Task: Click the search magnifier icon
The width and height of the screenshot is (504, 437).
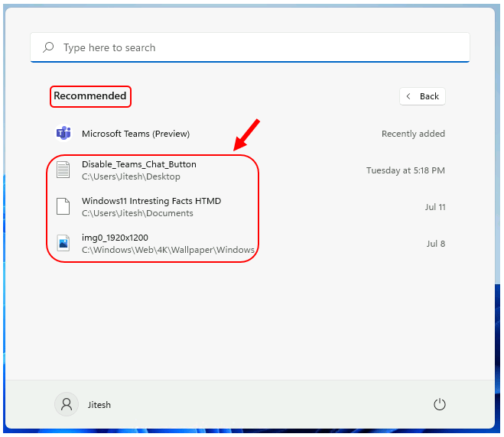Action: tap(48, 47)
